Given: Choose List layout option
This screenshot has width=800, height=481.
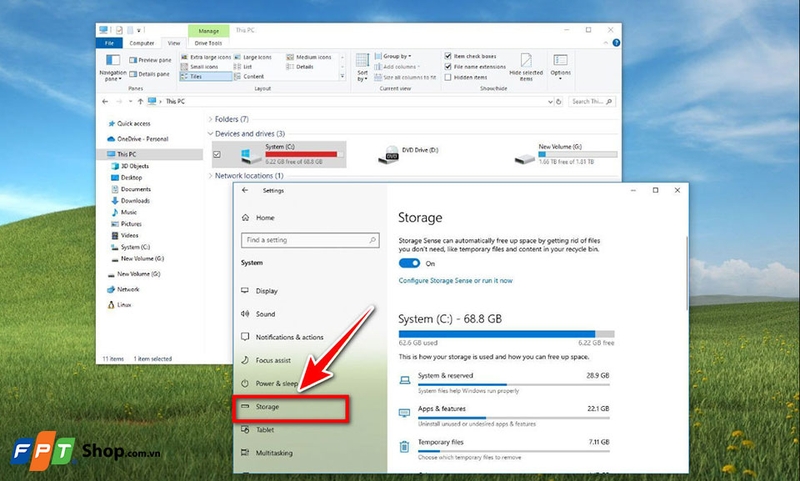Looking at the screenshot, I should click(x=243, y=67).
